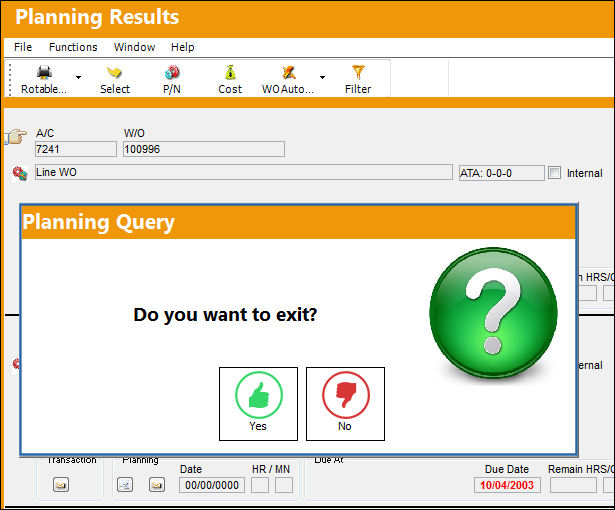Click the W/O field showing 100996
Image resolution: width=615 pixels, height=510 pixels.
click(x=204, y=149)
